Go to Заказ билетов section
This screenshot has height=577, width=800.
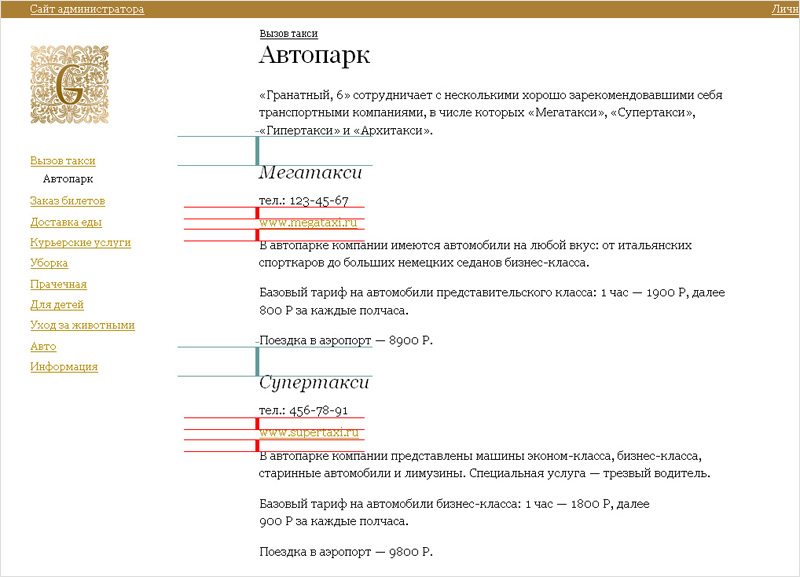[67, 201]
